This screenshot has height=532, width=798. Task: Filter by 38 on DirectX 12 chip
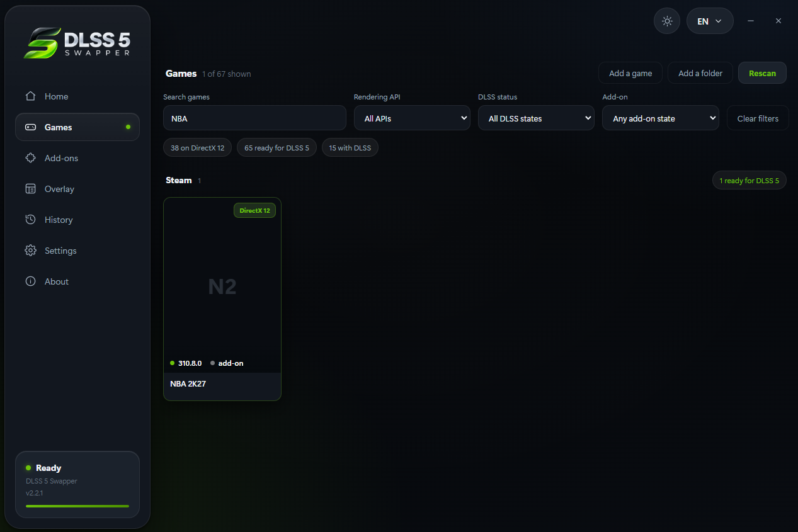(x=197, y=148)
